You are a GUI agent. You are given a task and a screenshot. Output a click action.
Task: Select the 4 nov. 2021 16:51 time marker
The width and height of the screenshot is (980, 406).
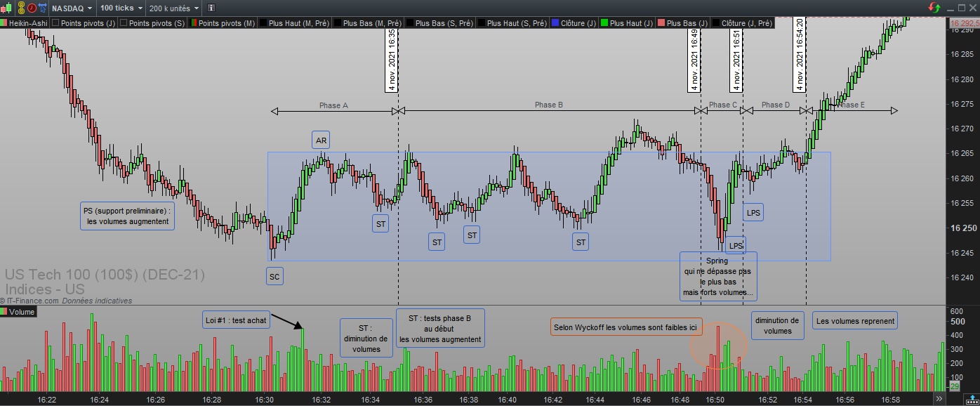[736, 60]
